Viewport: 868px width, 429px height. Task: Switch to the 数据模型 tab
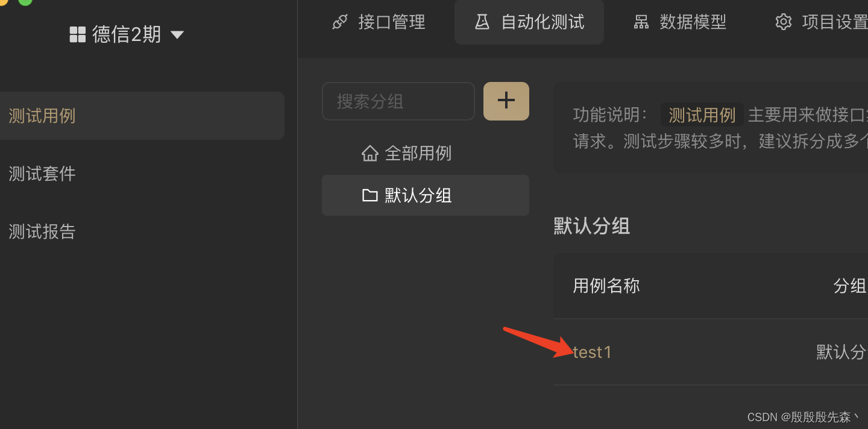[x=680, y=22]
